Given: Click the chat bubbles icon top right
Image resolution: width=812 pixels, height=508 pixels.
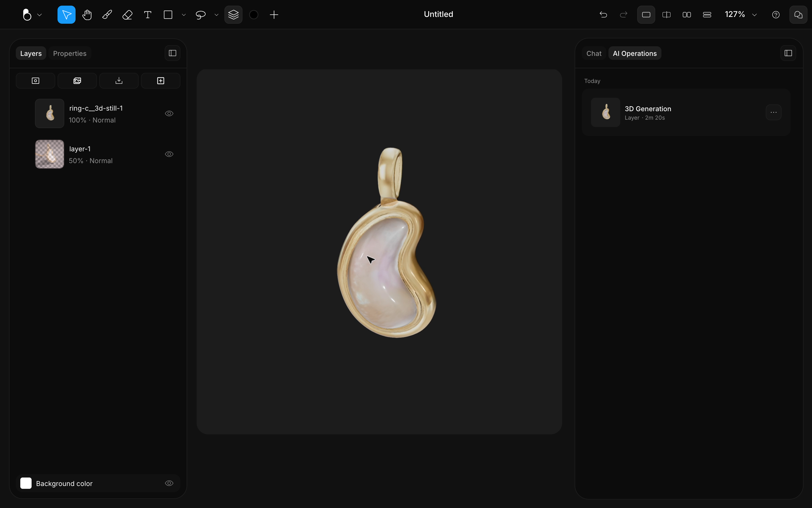Looking at the screenshot, I should pyautogui.click(x=798, y=15).
